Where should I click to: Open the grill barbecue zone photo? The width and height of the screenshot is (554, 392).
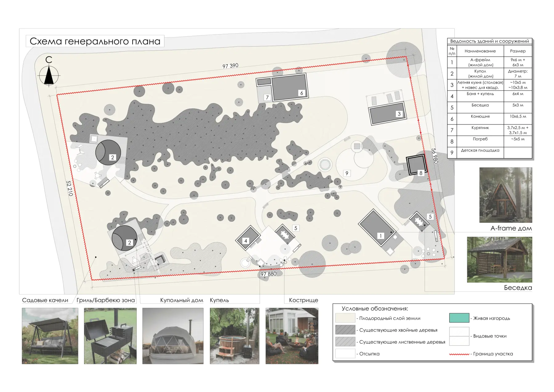[110, 336]
